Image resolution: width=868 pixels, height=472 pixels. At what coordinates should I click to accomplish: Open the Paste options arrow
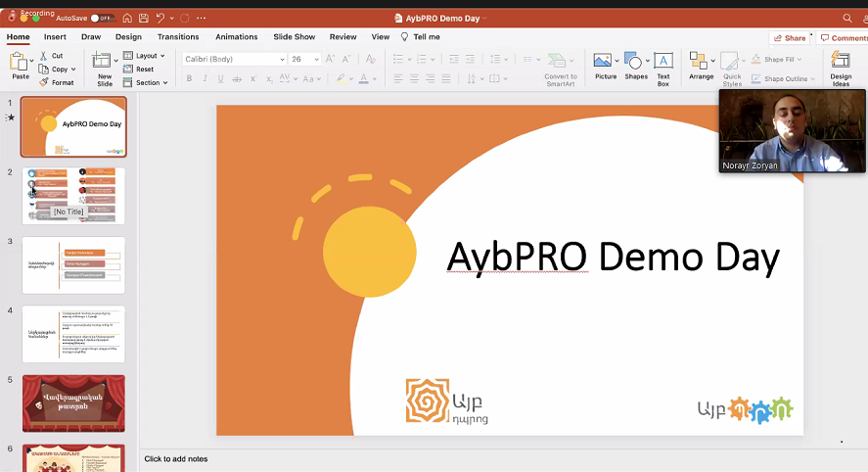(x=31, y=61)
